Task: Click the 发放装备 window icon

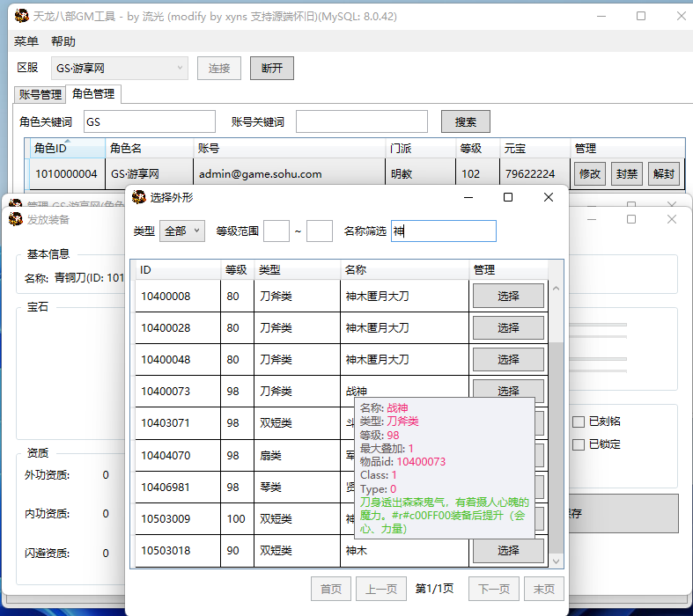Action: (15, 219)
